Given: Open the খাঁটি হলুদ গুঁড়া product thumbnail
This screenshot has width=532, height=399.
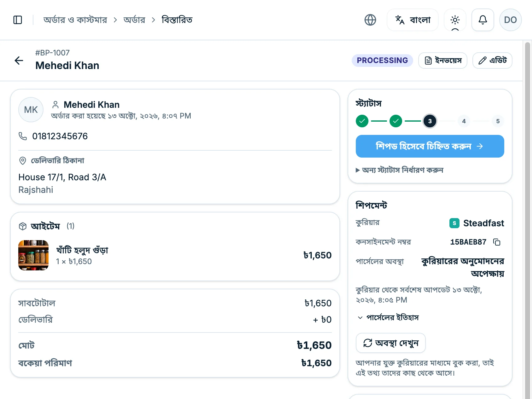Looking at the screenshot, I should (x=33, y=255).
